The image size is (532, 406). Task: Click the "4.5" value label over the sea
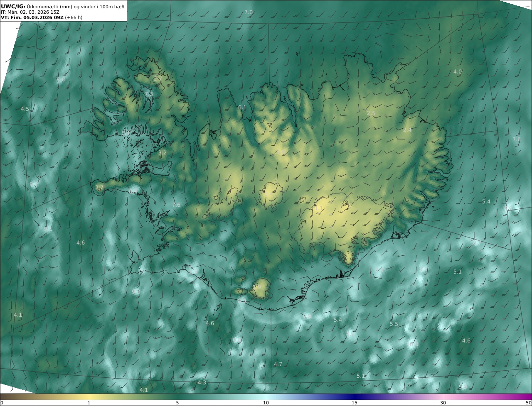click(25, 109)
